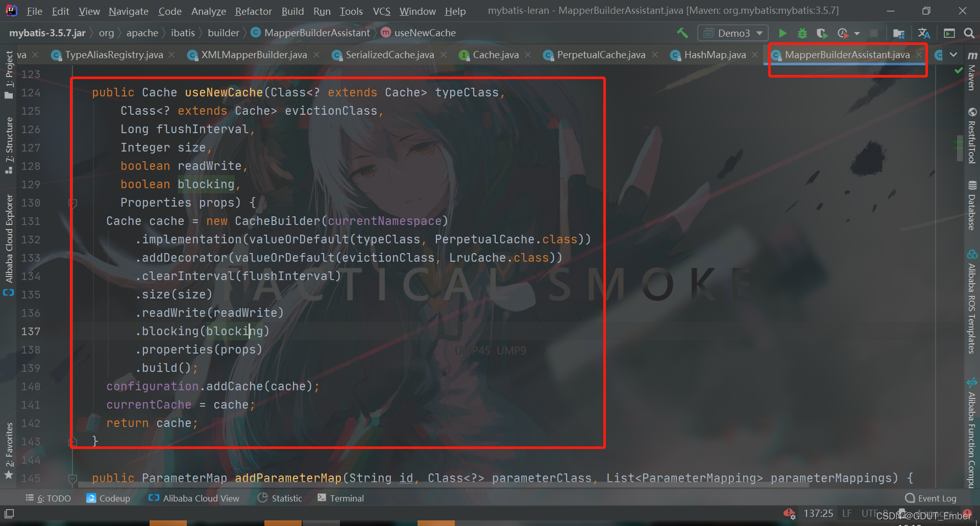The height and width of the screenshot is (526, 980).
Task: Click the builder breadcrumb
Action: [224, 33]
